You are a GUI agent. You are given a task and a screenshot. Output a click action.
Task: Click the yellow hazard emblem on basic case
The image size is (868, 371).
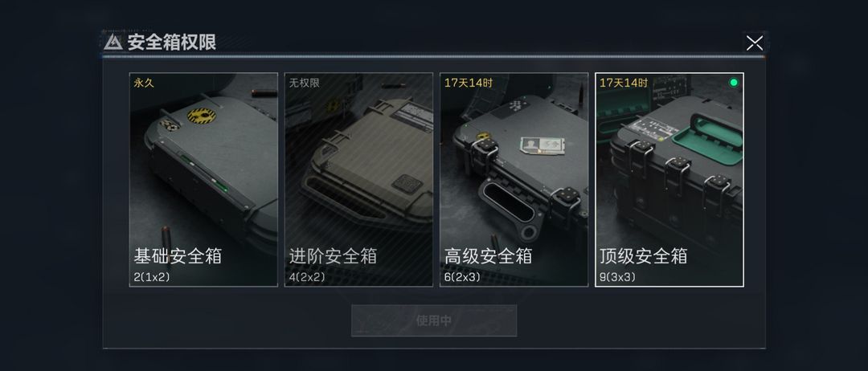202,116
